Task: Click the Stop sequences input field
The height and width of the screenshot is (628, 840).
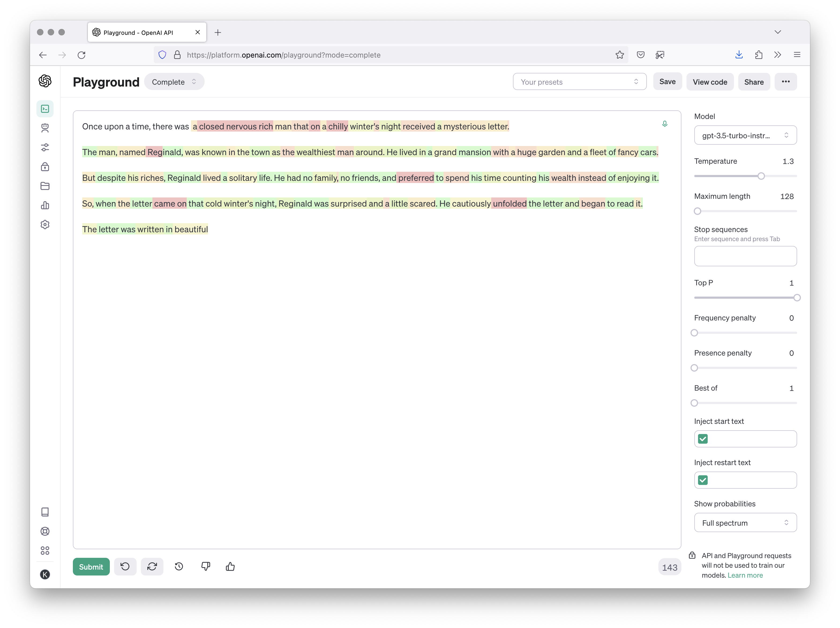Action: point(745,256)
